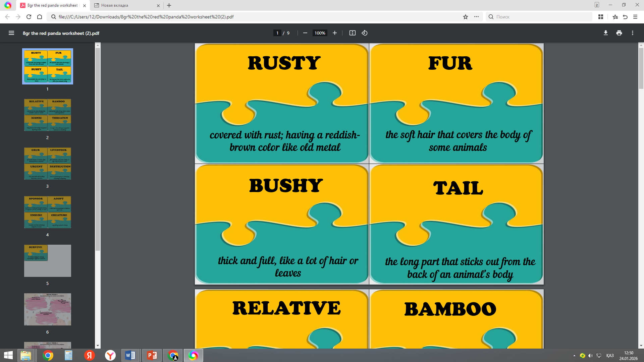The width and height of the screenshot is (644, 362).
Task: Select page 4 thumbnail with SPONSOR
Action: coord(47,212)
